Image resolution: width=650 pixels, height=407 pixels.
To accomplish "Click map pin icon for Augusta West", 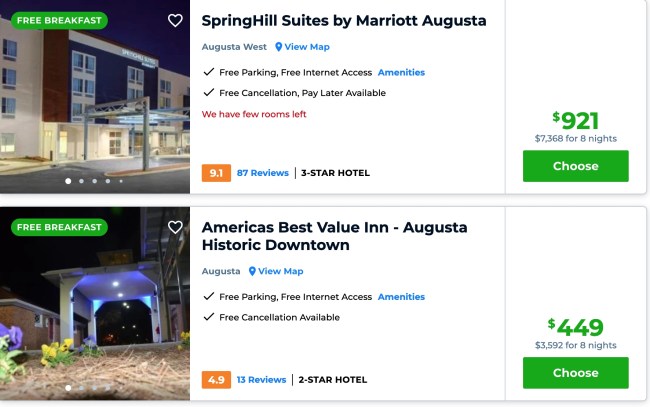I will tap(279, 47).
